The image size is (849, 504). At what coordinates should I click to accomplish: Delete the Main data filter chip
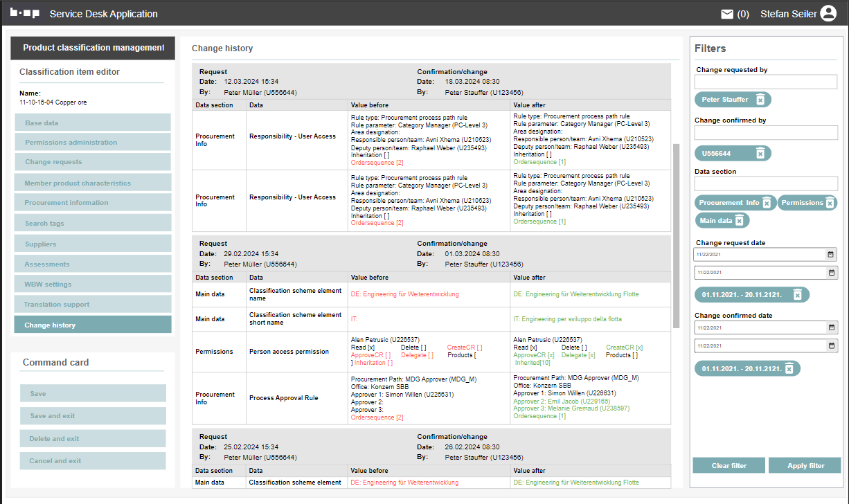(739, 221)
